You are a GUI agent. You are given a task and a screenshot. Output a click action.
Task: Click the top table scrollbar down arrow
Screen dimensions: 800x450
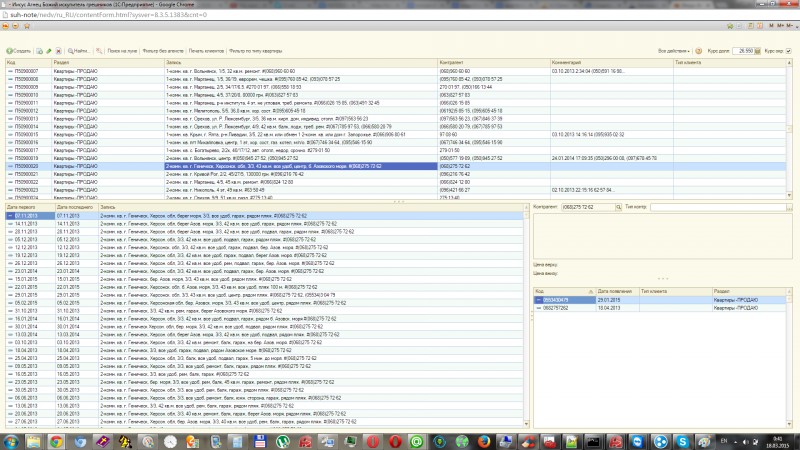pyautogui.click(x=789, y=195)
